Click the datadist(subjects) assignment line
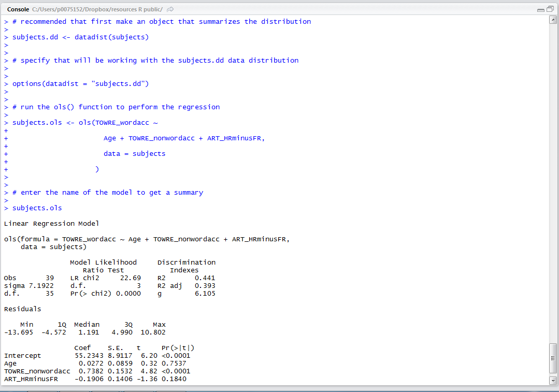Image resolution: width=559 pixels, height=392 pixels. click(80, 37)
